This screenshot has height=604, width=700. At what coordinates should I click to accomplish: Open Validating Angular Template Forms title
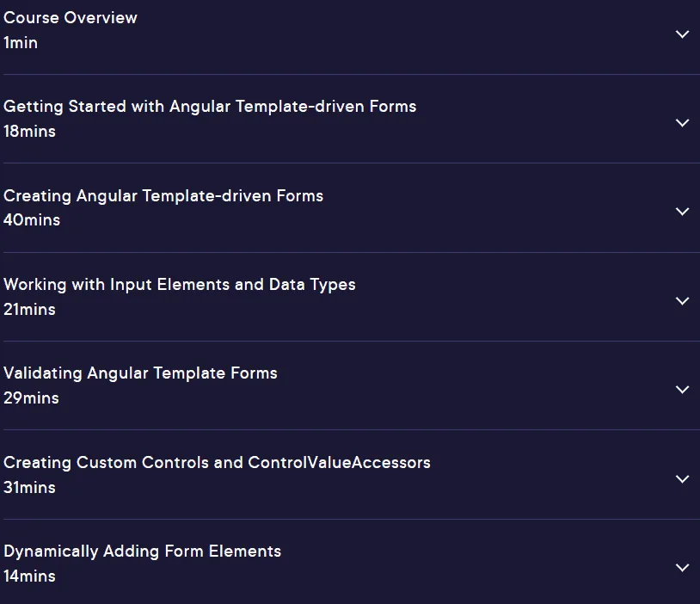tap(140, 373)
